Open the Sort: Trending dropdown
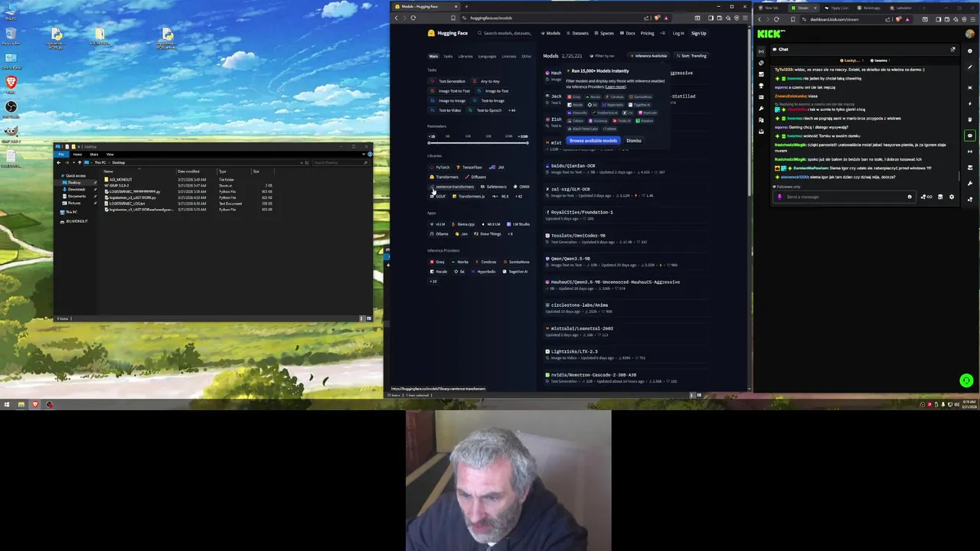The height and width of the screenshot is (551, 980). (691, 56)
